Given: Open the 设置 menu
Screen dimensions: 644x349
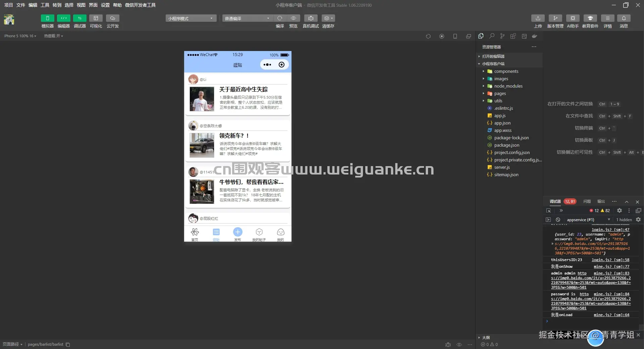Looking at the screenshot, I should click(x=105, y=5).
